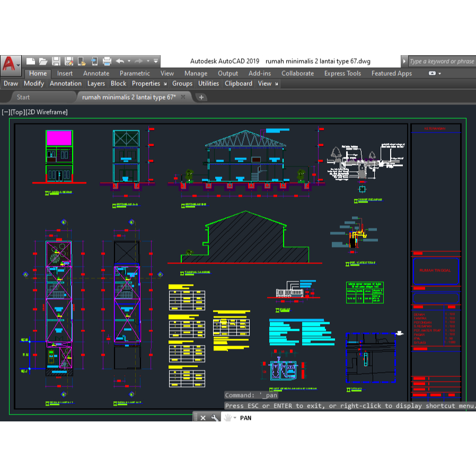Redo the previously undone action
Image resolution: width=476 pixels, height=476 pixels.
(139, 61)
